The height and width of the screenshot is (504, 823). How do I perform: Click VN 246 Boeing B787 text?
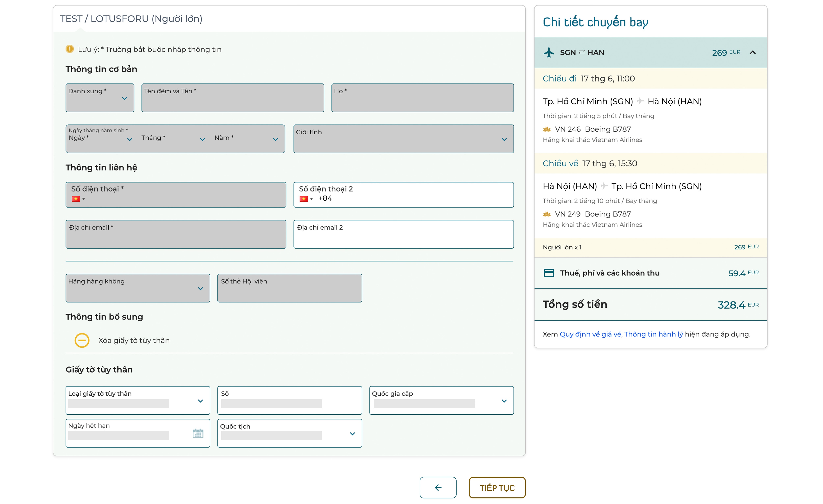point(593,129)
